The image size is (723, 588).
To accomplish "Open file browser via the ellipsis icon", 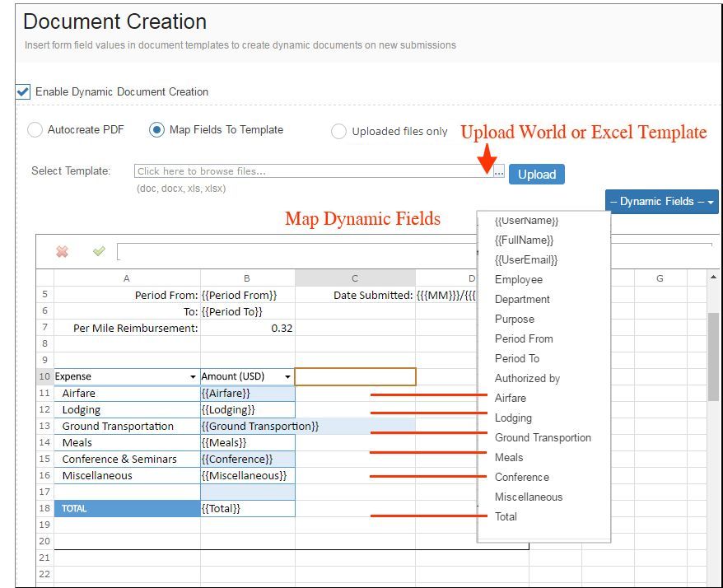I will (x=497, y=174).
